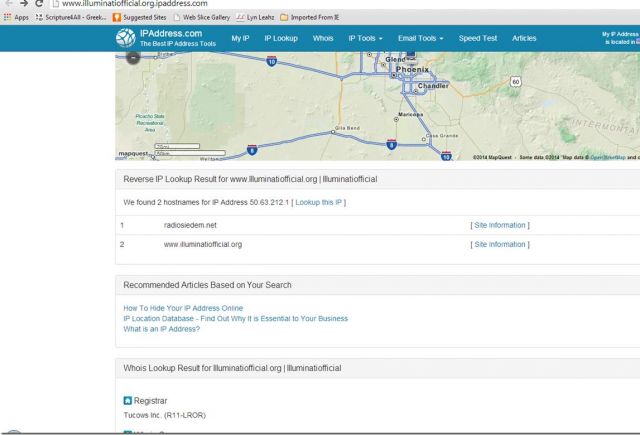The width and height of the screenshot is (640, 435).
Task: Click the Lookup this IP link
Action: [318, 202]
